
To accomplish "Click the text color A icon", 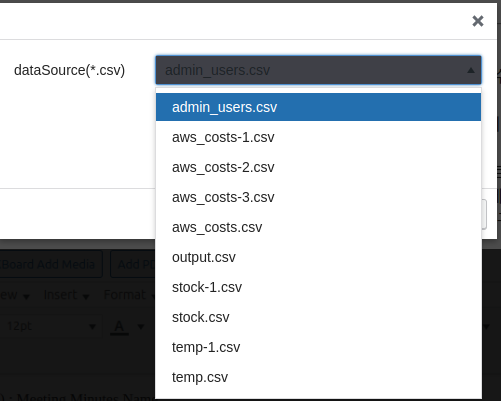I will [x=119, y=327].
